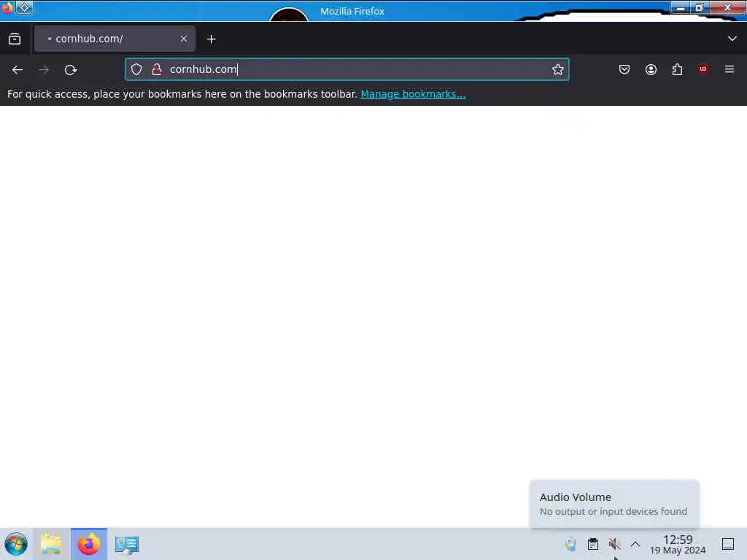Show desktop with the corner button
Image resolution: width=747 pixels, height=560 pixels.
727,544
